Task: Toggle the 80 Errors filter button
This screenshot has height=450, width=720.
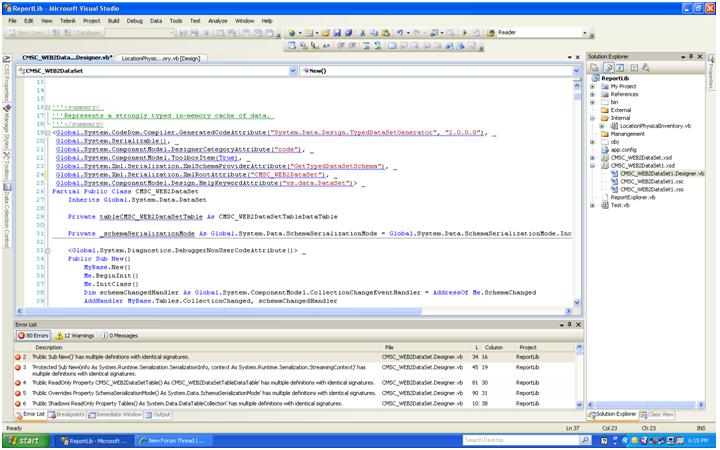Action: pos(33,336)
